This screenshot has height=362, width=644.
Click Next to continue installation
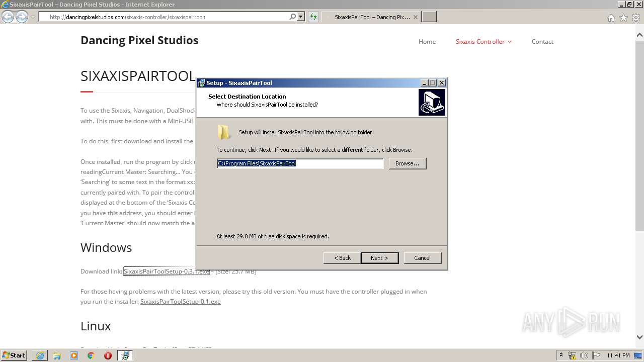pyautogui.click(x=380, y=258)
